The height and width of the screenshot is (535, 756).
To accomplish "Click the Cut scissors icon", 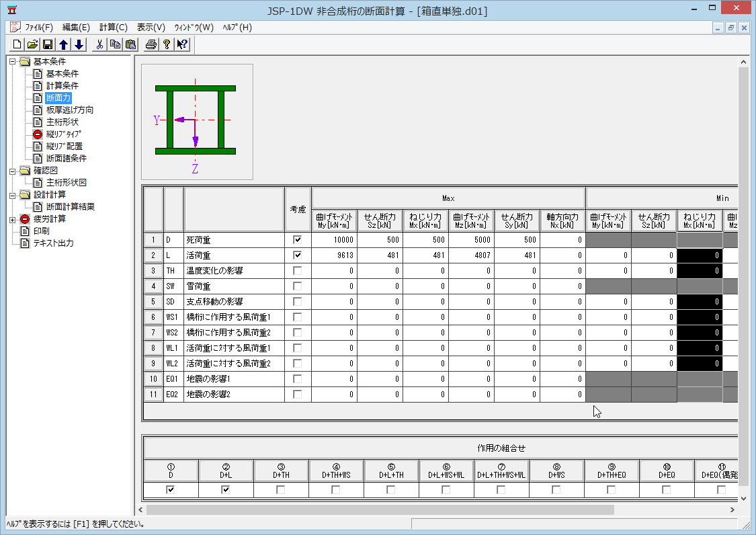I will click(99, 44).
